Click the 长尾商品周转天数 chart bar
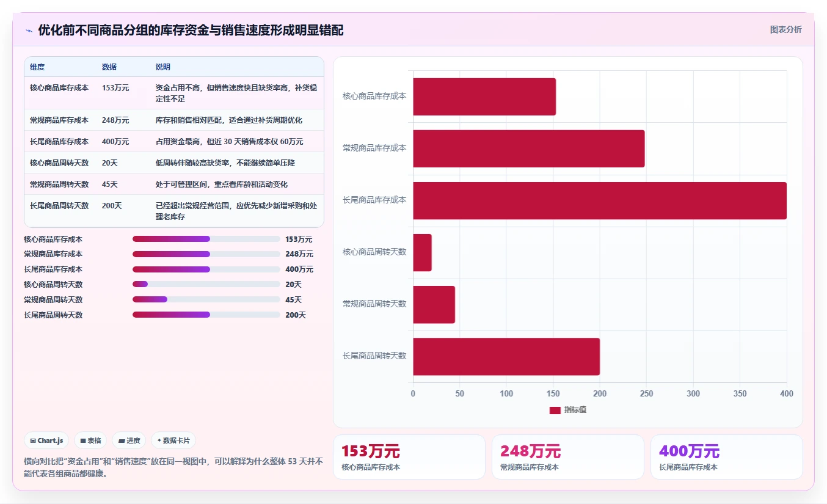Viewport: 827px width, 504px height. tap(506, 356)
